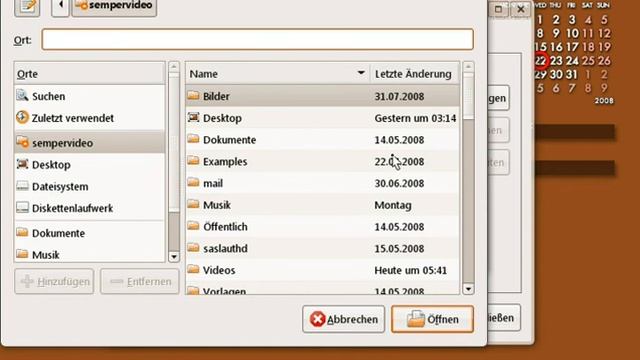
Task: Click the Dokumente folder icon in file list
Action: coord(193,139)
